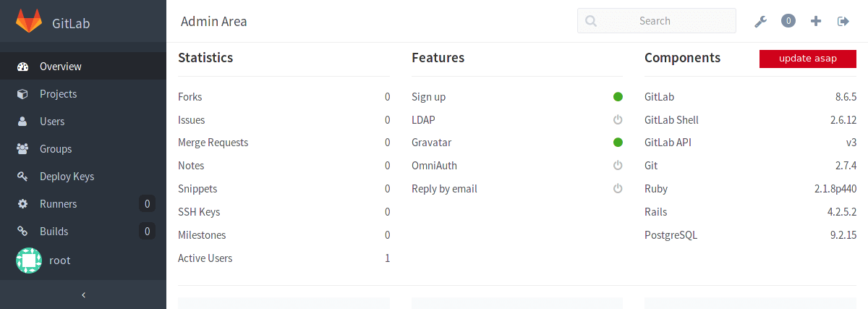Click the plus icon for new project

[816, 21]
